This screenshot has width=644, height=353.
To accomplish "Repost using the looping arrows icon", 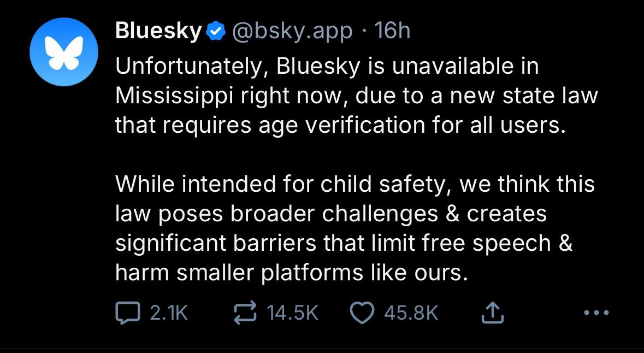I will (245, 313).
